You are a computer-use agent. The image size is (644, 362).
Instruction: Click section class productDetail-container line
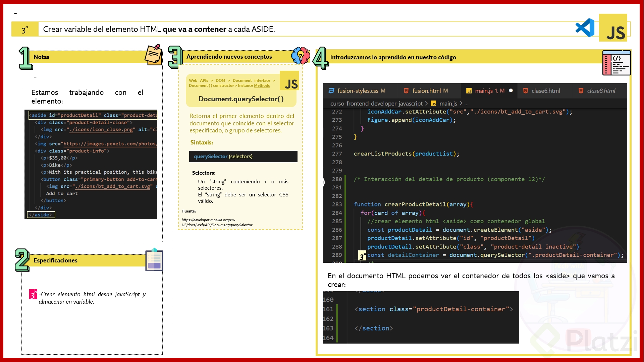tap(434, 309)
